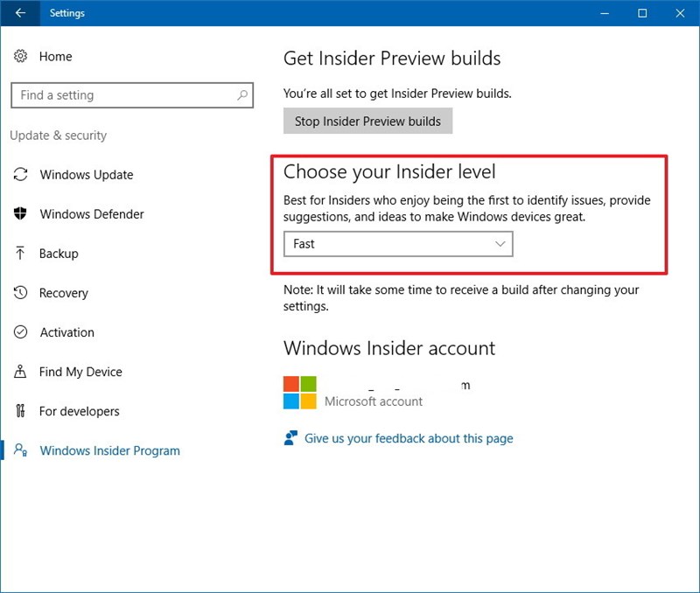700x593 pixels.
Task: Click the Microsoft logo account swatch
Action: click(298, 391)
